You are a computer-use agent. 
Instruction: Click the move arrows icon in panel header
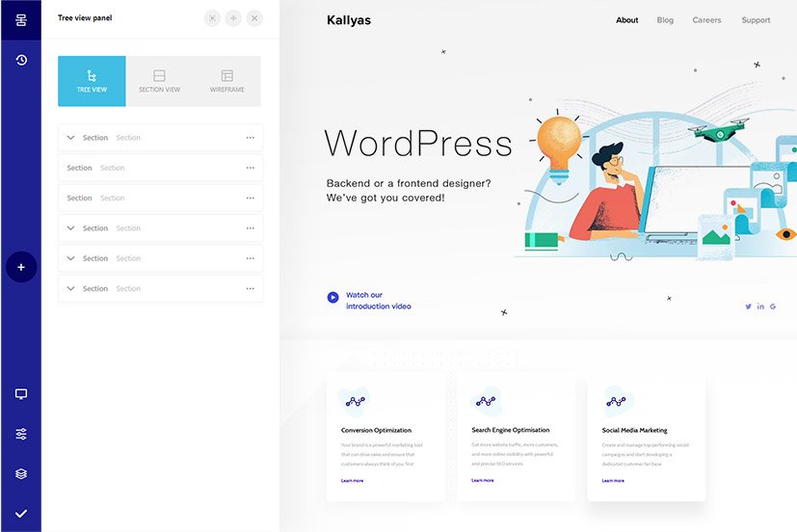coord(233,19)
